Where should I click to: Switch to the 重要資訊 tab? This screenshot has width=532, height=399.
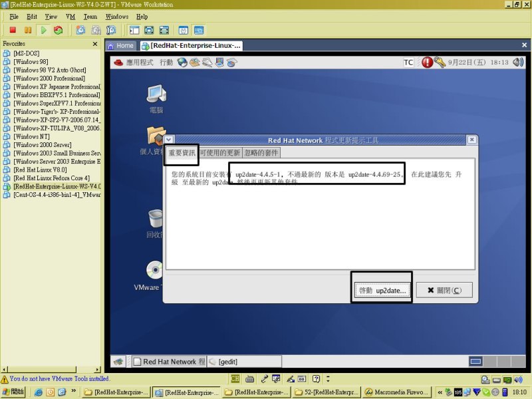[x=182, y=153]
